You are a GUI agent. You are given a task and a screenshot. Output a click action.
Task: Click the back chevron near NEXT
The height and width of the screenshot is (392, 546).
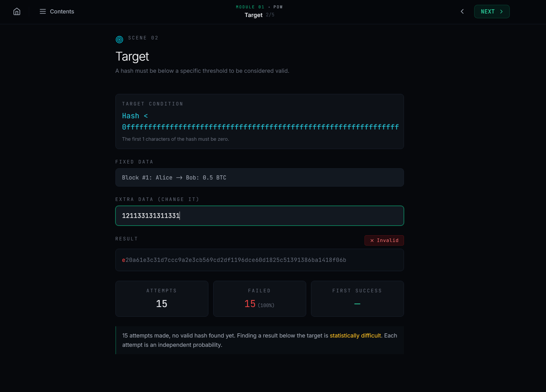click(x=462, y=11)
